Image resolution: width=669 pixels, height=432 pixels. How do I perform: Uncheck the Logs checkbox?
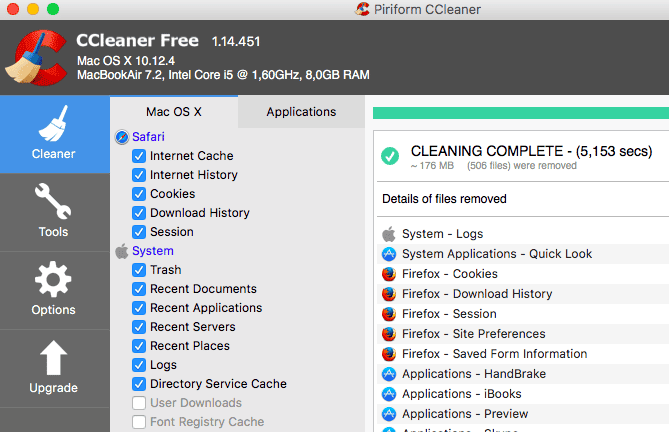[x=139, y=365]
